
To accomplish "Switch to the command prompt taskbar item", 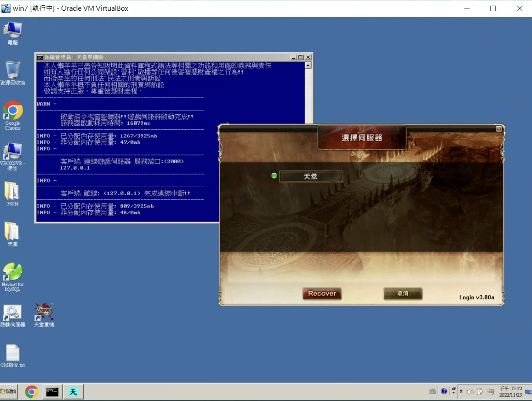I will click(52, 392).
